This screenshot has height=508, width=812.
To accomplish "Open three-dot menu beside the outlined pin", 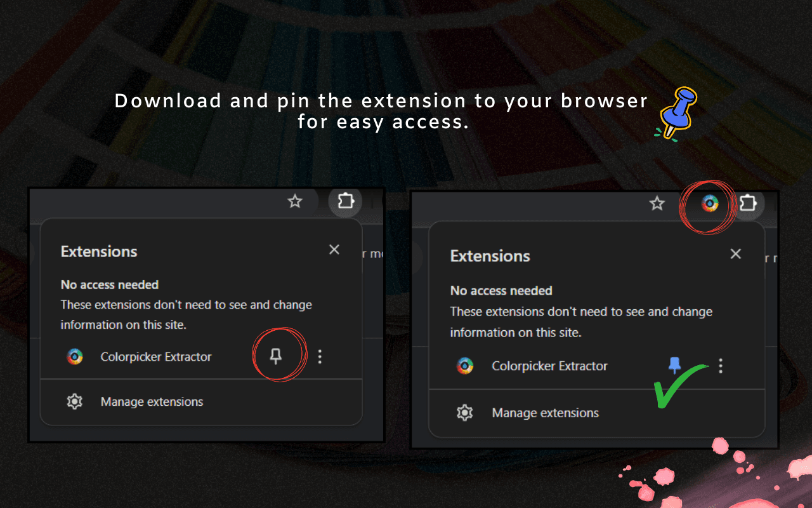I will click(320, 357).
